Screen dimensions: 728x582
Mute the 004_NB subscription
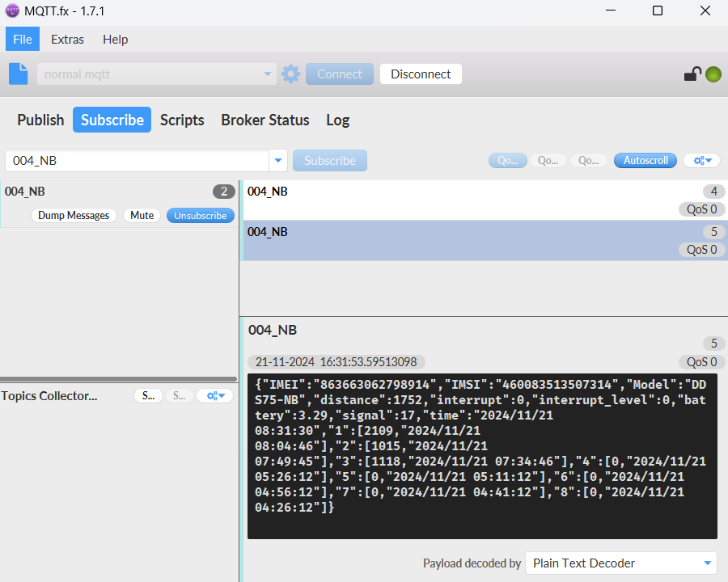pos(142,215)
